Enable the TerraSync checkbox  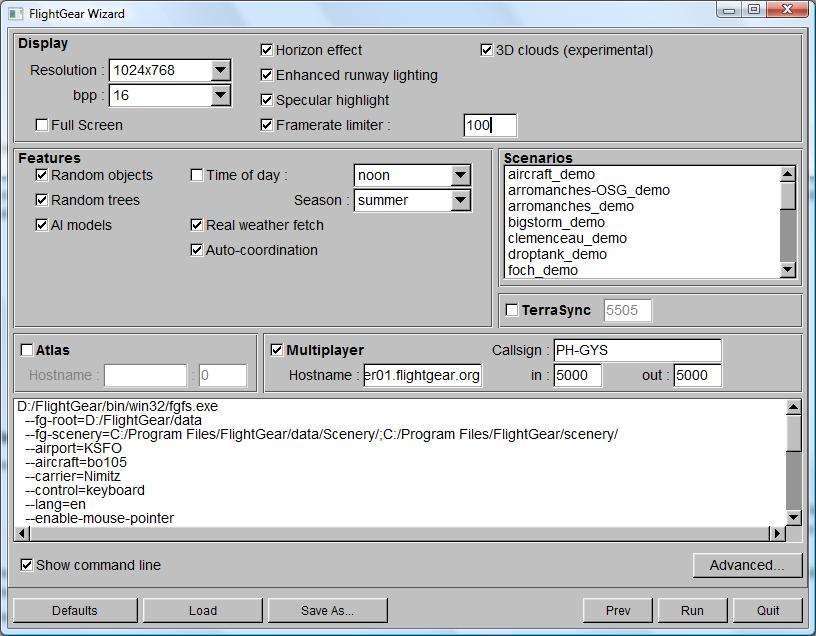[x=512, y=310]
